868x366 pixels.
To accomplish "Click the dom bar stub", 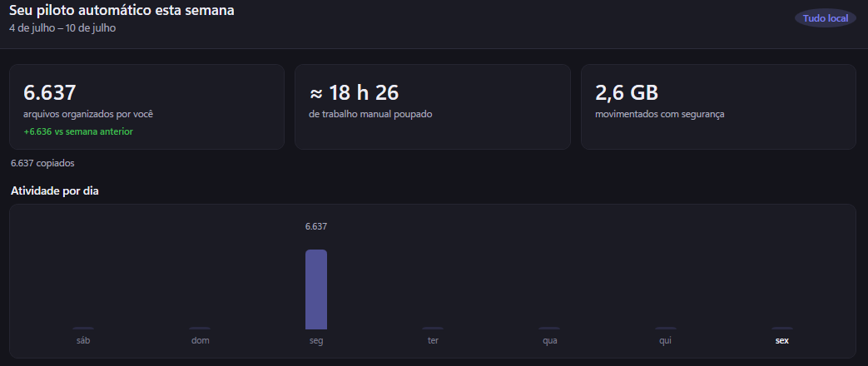I will click(x=200, y=329).
